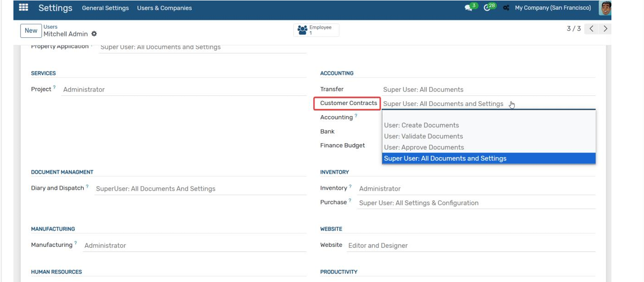This screenshot has width=644, height=282.
Task: Click the New button
Action: coord(31,31)
